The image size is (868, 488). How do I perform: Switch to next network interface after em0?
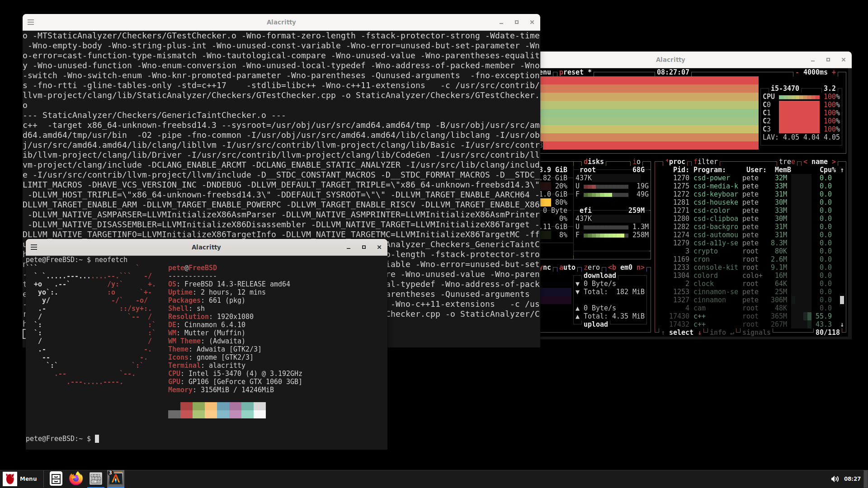pyautogui.click(x=640, y=267)
